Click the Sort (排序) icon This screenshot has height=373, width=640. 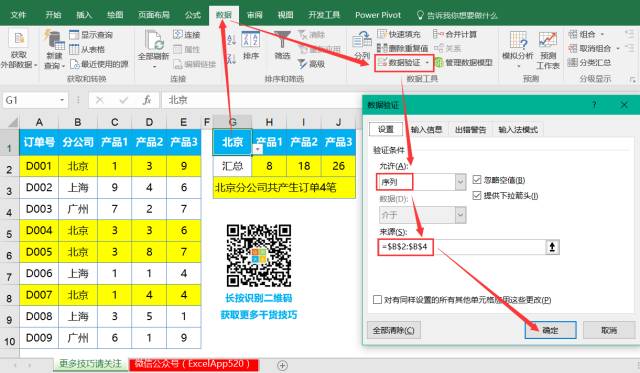[x=251, y=40]
